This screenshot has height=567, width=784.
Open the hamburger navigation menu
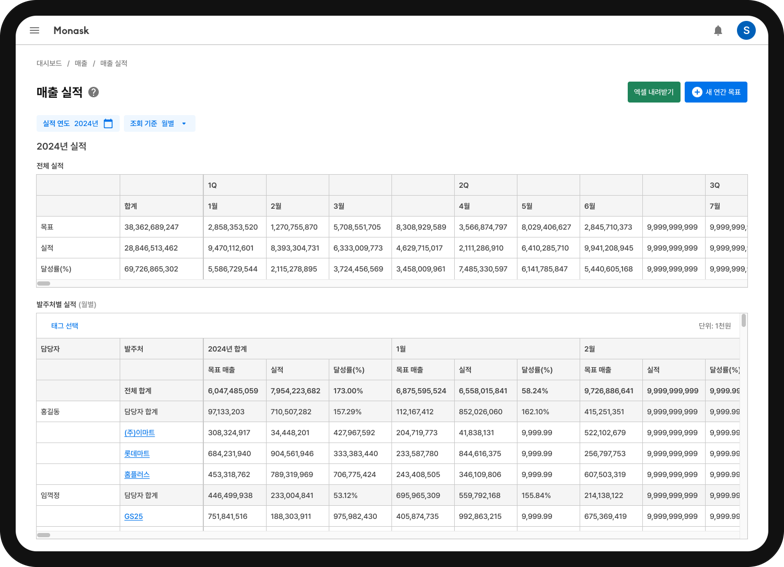tap(34, 30)
